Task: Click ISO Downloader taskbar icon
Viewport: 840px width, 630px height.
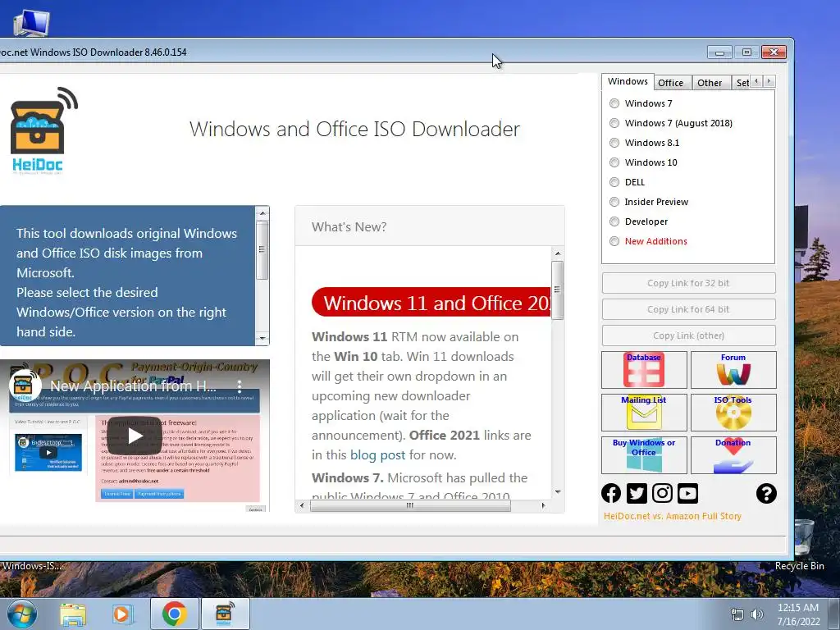Action: click(225, 614)
